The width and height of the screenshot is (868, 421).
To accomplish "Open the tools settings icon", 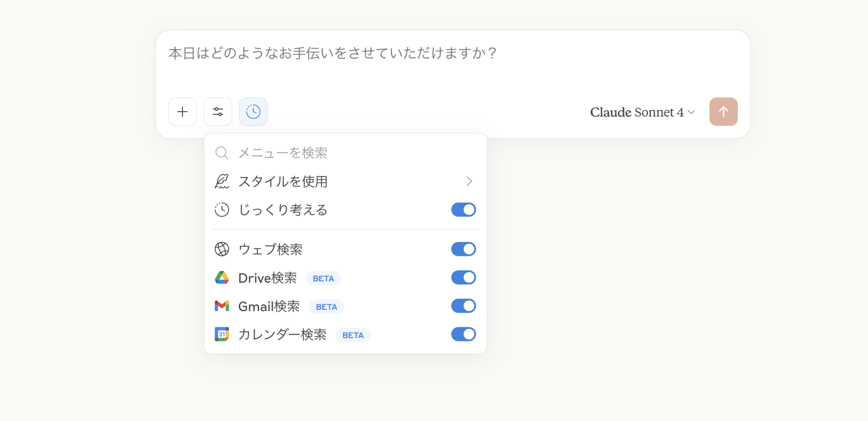I will click(217, 112).
